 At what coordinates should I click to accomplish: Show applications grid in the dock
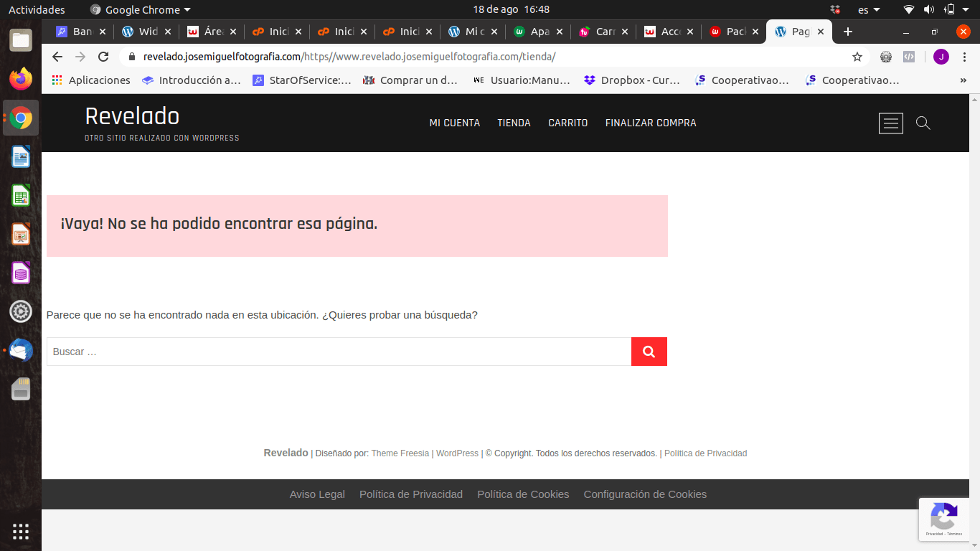[21, 532]
